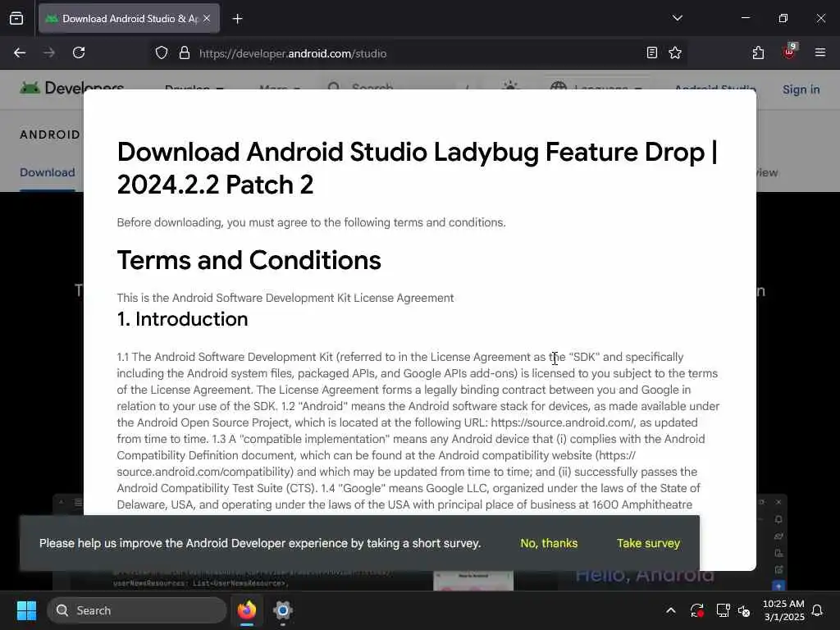Click the 'Before downloading, you must agree' sentence
Screen dimensions: 840x630
pos(311,222)
